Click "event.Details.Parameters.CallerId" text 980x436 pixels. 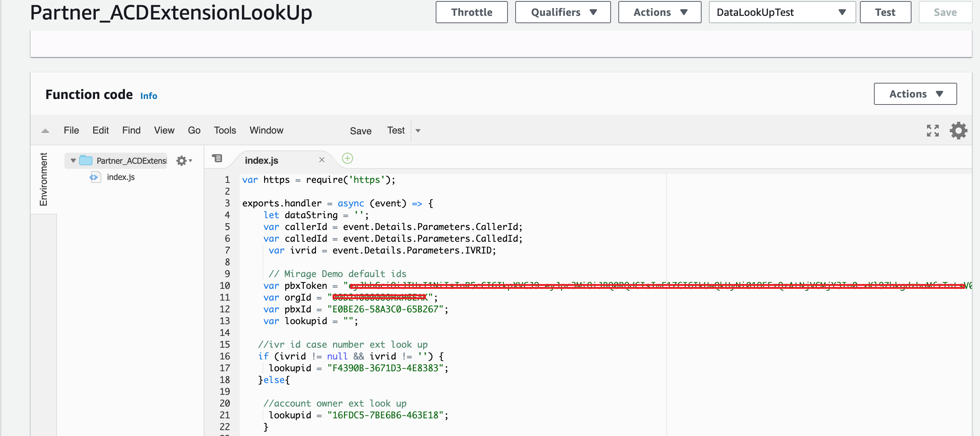click(x=430, y=227)
